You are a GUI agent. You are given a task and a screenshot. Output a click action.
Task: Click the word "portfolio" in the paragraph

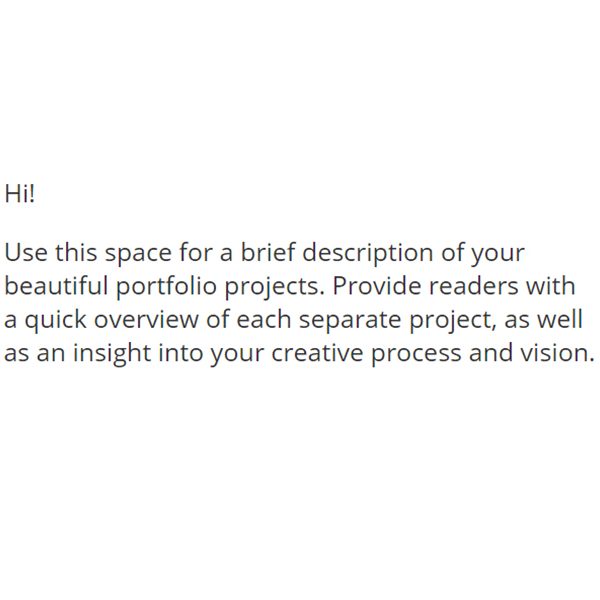[166, 288]
